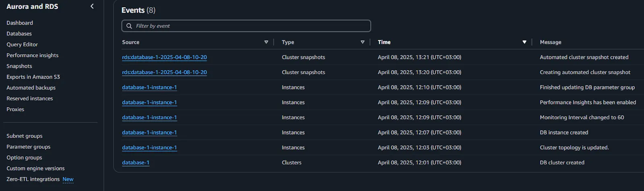Open instance link for Monitoring Interval event
644x191 pixels.
[x=149, y=117]
